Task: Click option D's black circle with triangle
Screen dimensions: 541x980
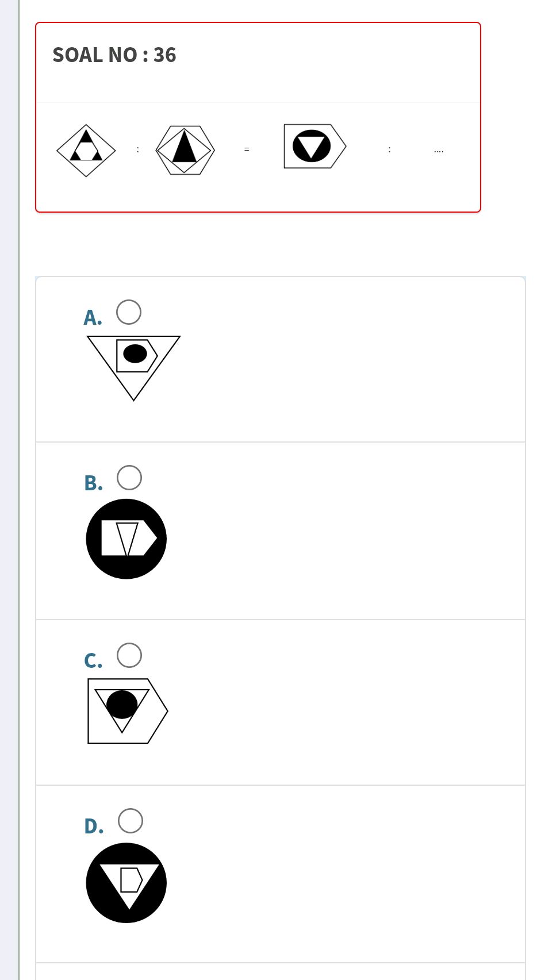Action: click(x=126, y=882)
